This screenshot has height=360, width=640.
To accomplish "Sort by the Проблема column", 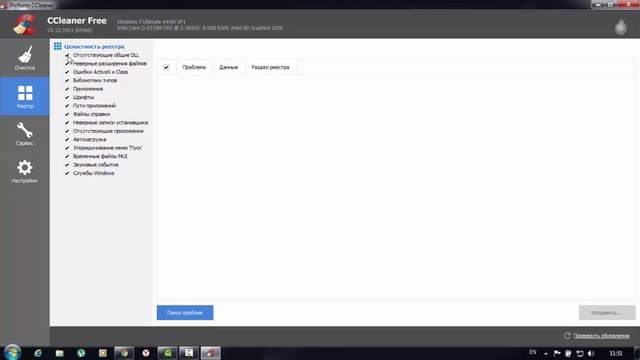I will coord(194,67).
